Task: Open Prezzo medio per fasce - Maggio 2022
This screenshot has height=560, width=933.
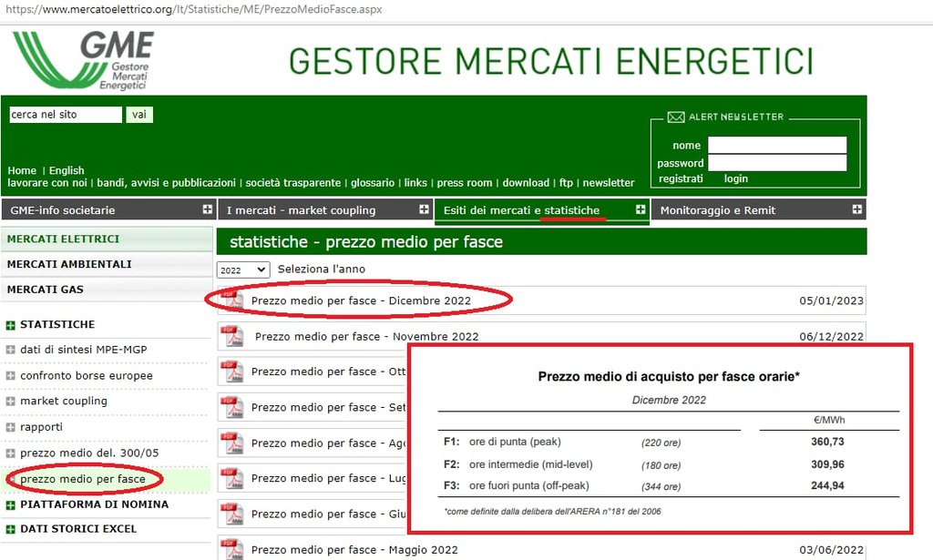Action: (354, 550)
